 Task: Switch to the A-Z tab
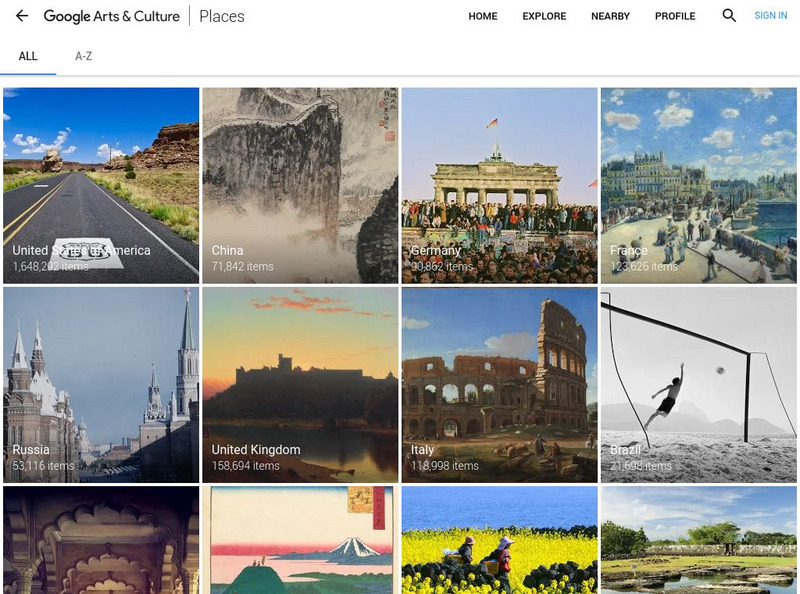[84, 56]
